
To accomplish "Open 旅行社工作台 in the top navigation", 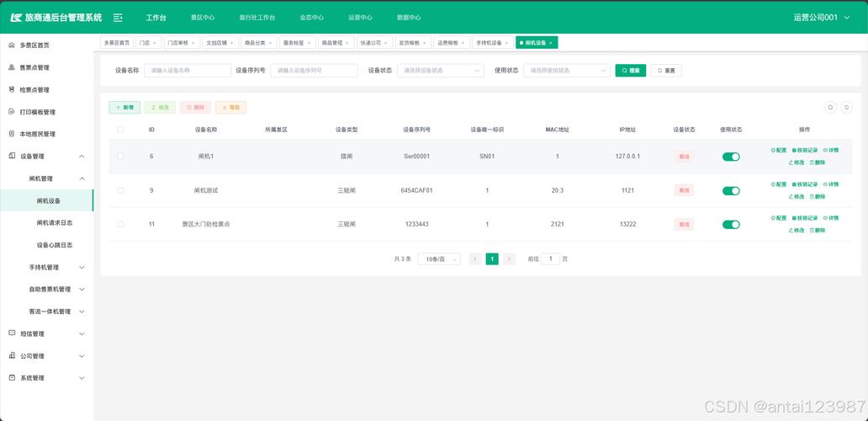I will point(257,18).
